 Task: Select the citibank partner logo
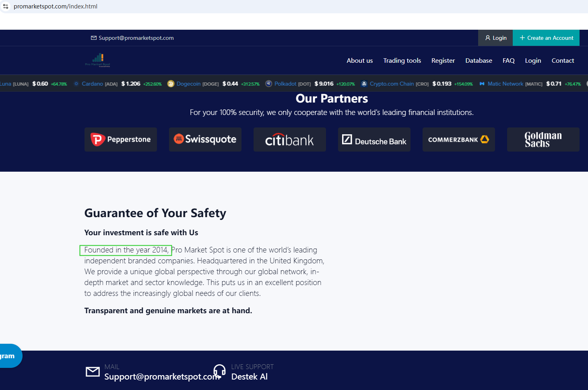290,140
